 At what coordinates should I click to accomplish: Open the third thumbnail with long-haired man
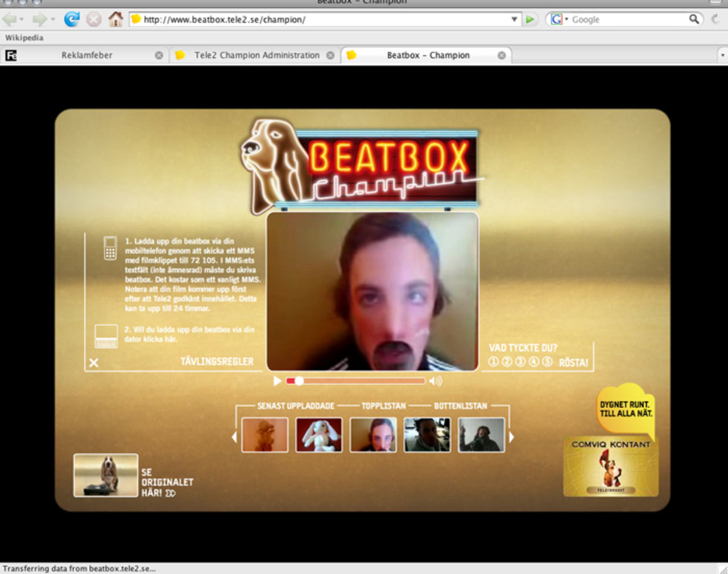373,435
